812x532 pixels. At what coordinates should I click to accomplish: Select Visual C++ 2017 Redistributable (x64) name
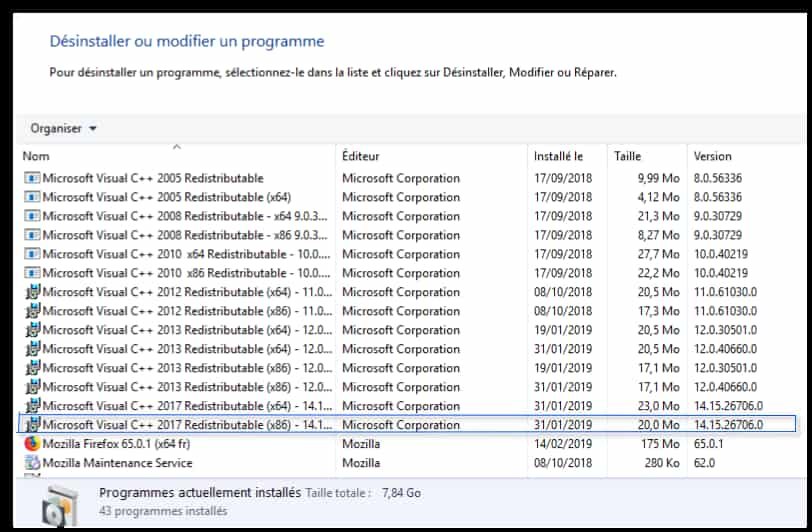187,406
